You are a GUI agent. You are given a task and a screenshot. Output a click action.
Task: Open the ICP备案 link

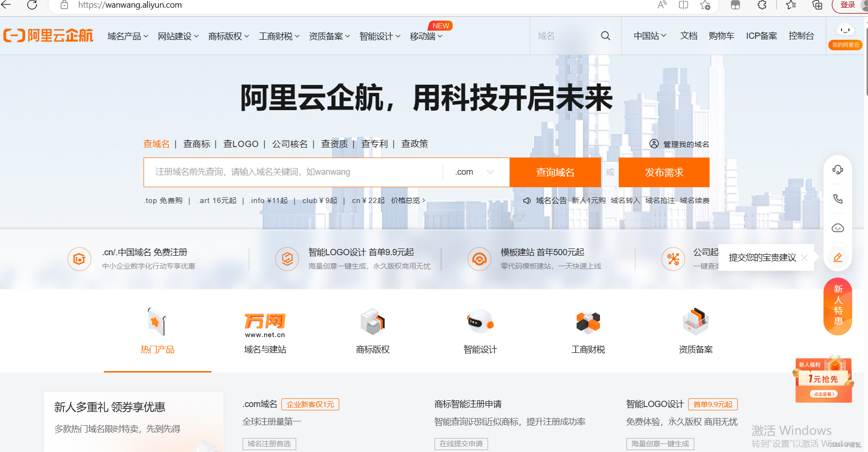click(762, 36)
